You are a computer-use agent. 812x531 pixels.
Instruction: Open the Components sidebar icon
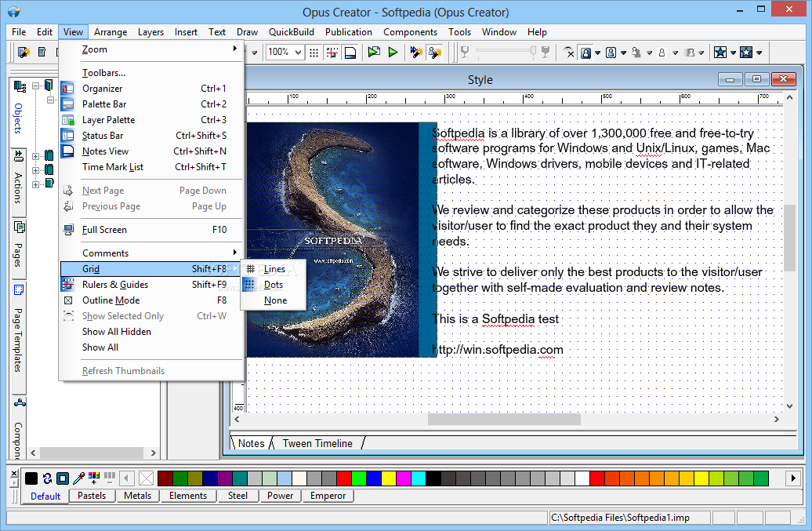(x=20, y=403)
